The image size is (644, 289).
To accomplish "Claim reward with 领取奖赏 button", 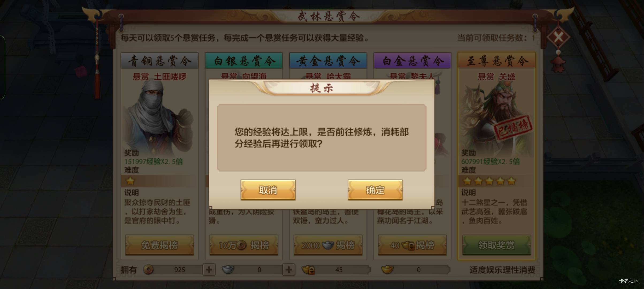I will pyautogui.click(x=497, y=245).
